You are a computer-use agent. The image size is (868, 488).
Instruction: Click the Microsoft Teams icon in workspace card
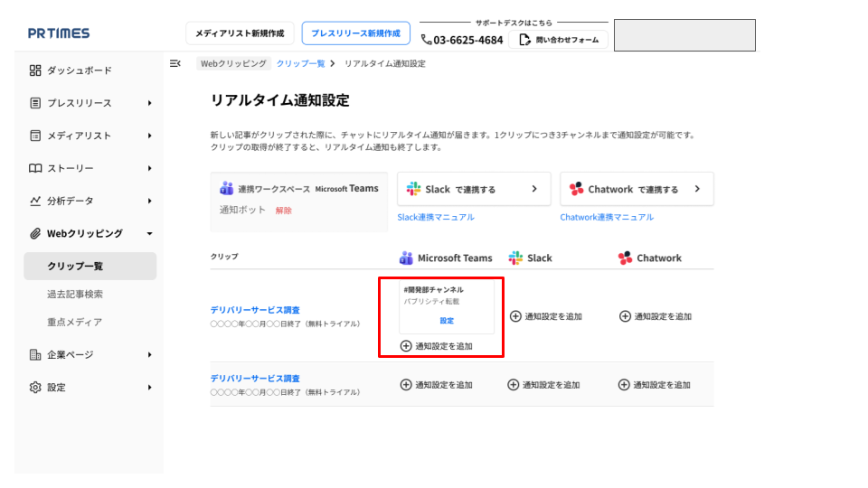[226, 188]
